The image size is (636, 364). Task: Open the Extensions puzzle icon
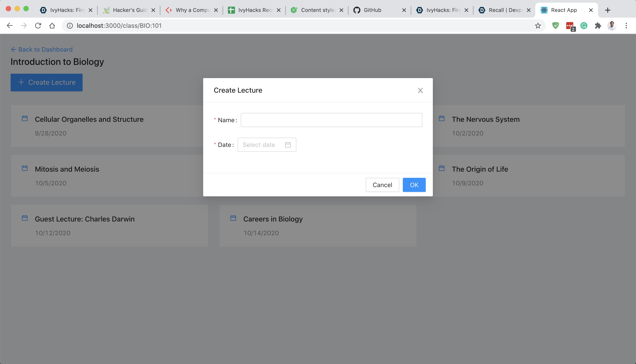point(598,26)
